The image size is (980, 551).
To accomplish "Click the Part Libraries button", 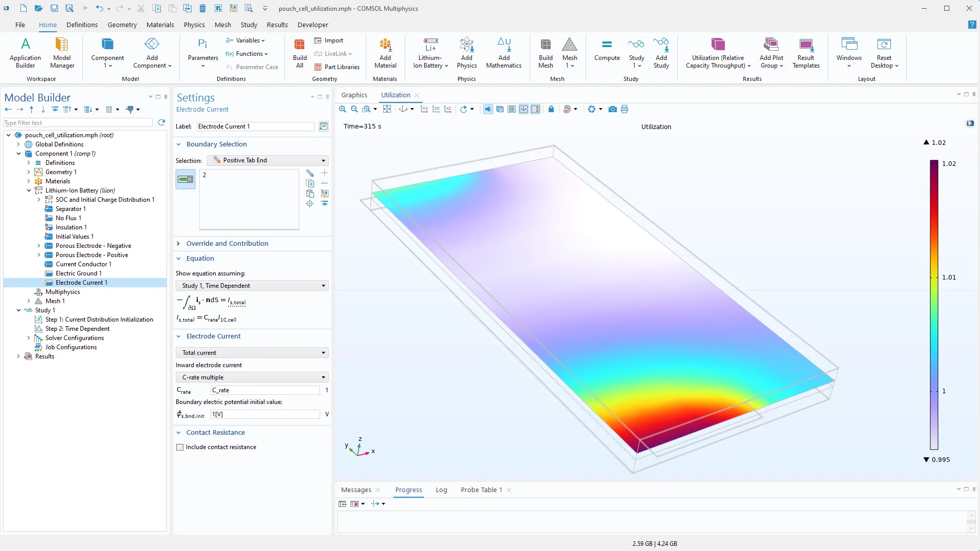I will 337,67.
